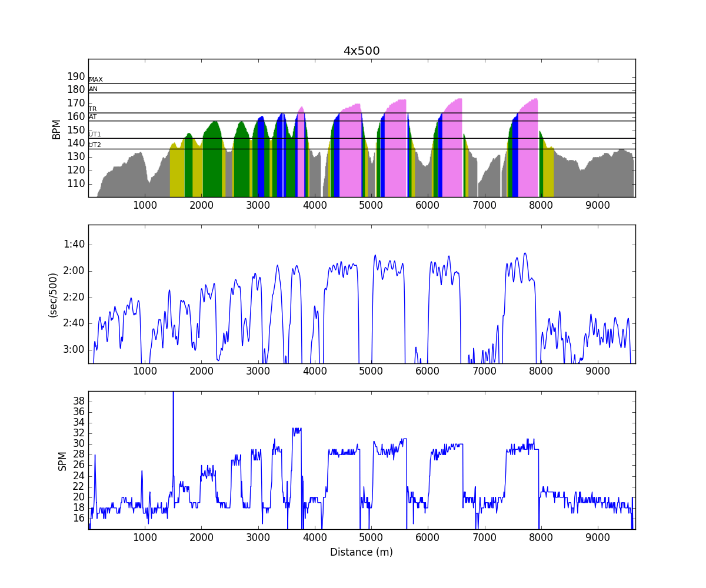Click the (sec/500) pace axis label

click(x=52, y=295)
